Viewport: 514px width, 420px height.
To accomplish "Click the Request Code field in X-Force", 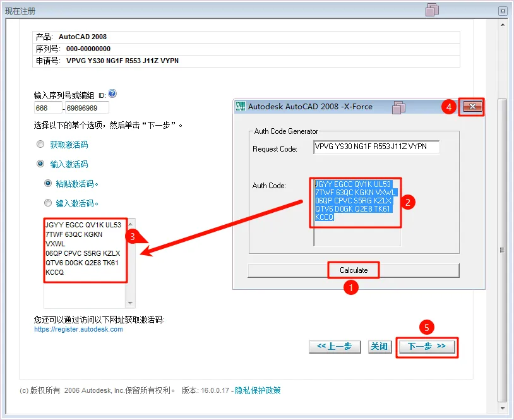I will pyautogui.click(x=376, y=147).
